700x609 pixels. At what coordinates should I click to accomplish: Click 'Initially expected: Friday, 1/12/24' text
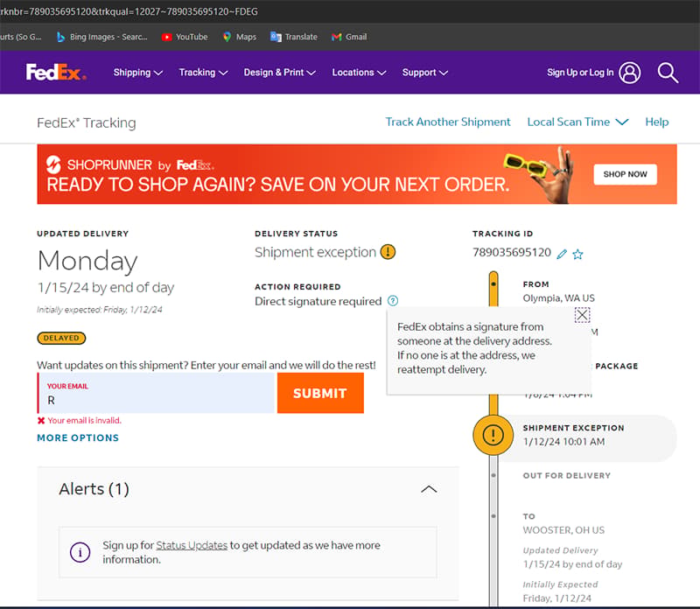tap(100, 310)
